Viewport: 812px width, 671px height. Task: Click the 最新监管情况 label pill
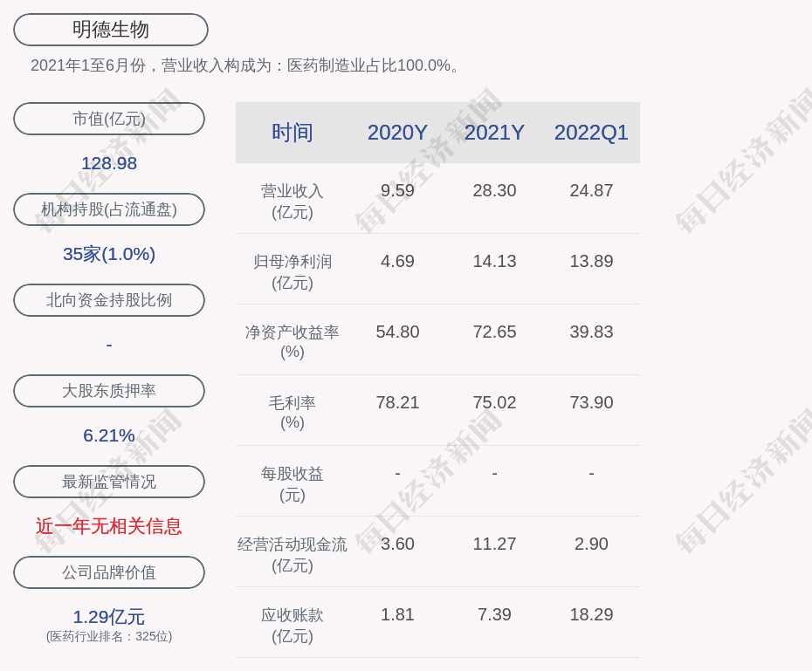click(109, 482)
